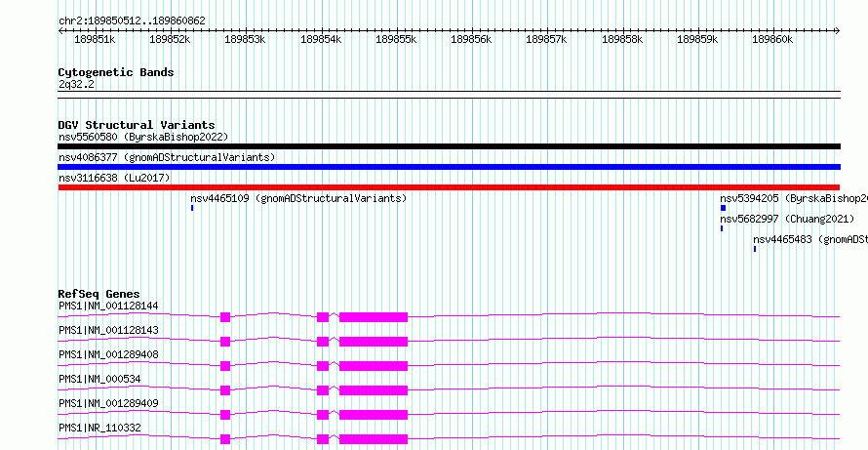
Task: Click the leftmost small exon of NM_000534
Action: tap(224, 390)
